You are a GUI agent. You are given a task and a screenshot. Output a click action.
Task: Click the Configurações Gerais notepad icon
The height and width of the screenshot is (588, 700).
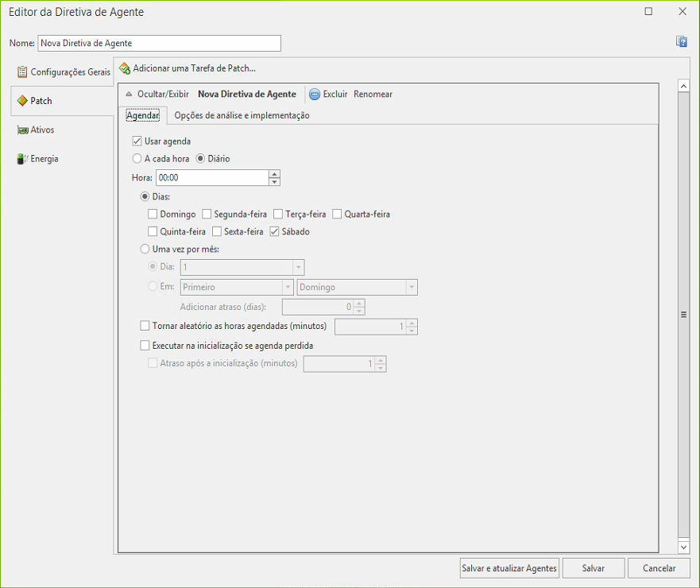pos(22,72)
